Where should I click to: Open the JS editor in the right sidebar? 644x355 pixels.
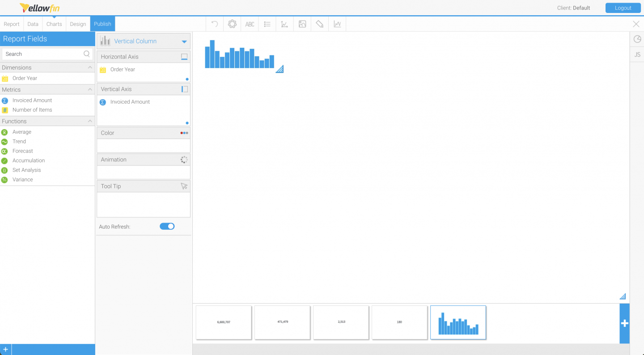tap(637, 54)
